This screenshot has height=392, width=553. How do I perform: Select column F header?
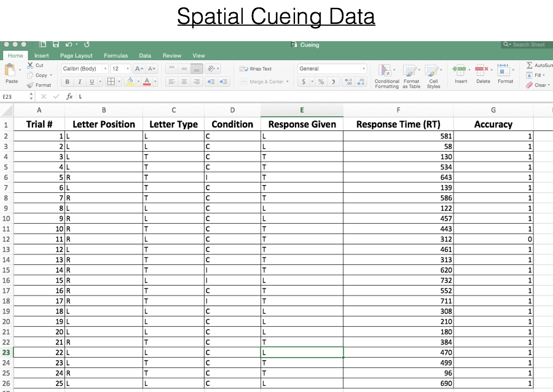tap(398, 110)
